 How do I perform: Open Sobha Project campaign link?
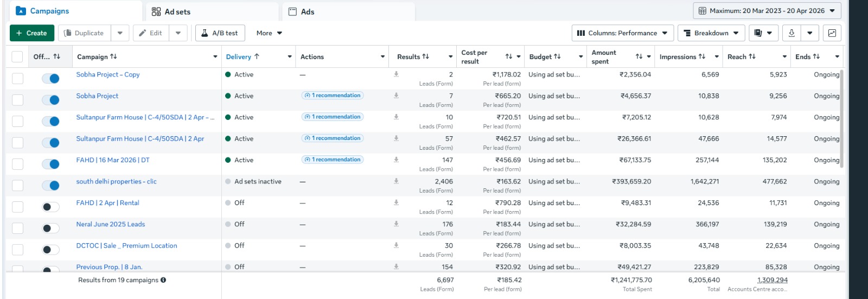[97, 96]
